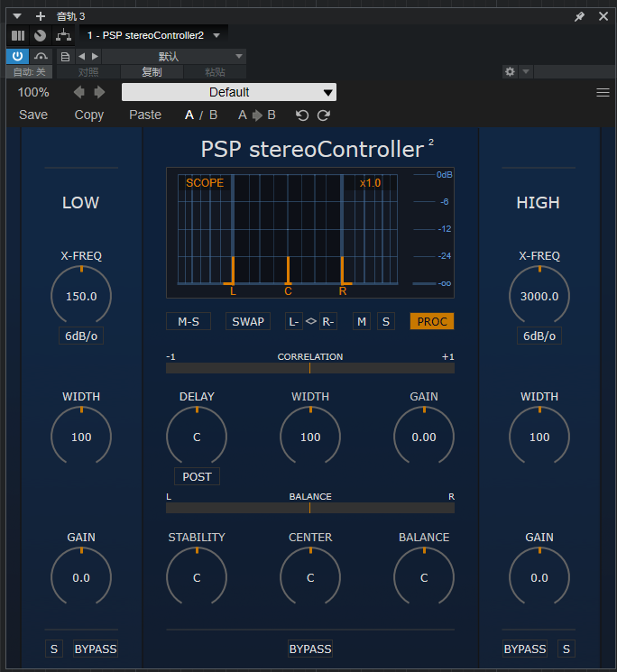The width and height of the screenshot is (617, 672).
Task: Change the 100% zoom scale value
Action: [x=33, y=92]
